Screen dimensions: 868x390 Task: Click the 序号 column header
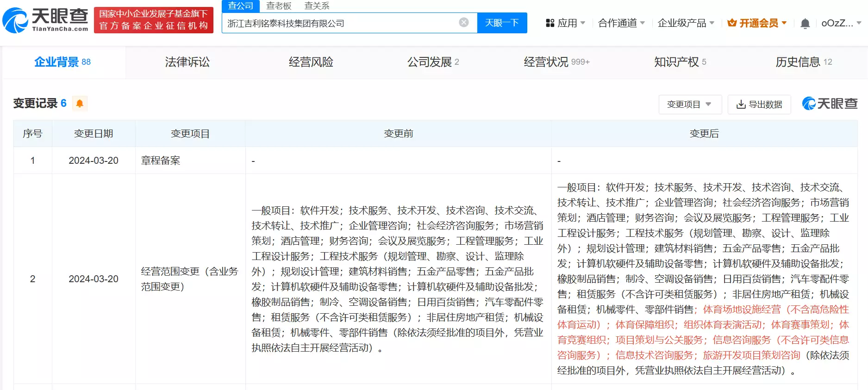32,134
